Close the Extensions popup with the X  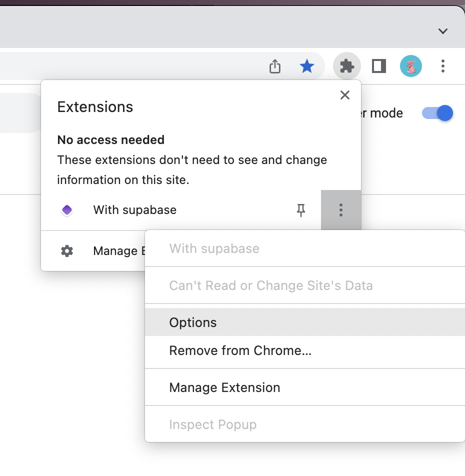coord(344,94)
